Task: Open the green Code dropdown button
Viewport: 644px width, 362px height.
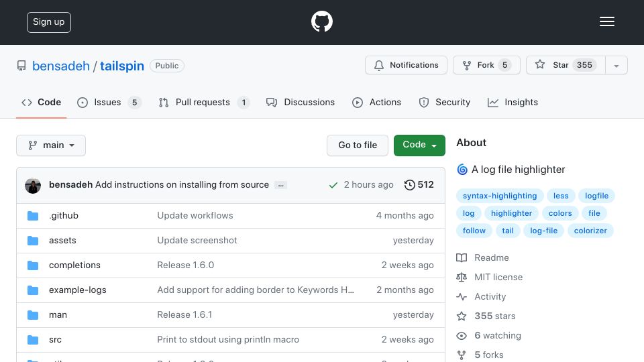Action: 419,145
